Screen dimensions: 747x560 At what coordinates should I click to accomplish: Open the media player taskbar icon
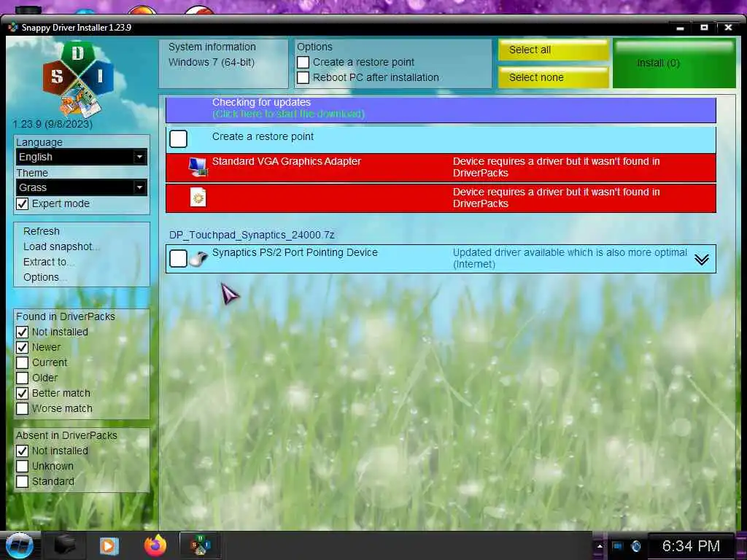click(109, 545)
